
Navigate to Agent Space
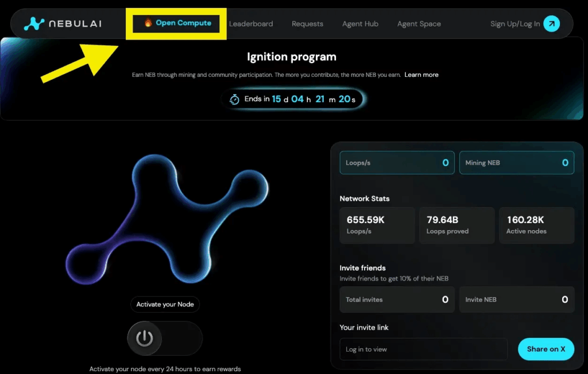tap(419, 24)
